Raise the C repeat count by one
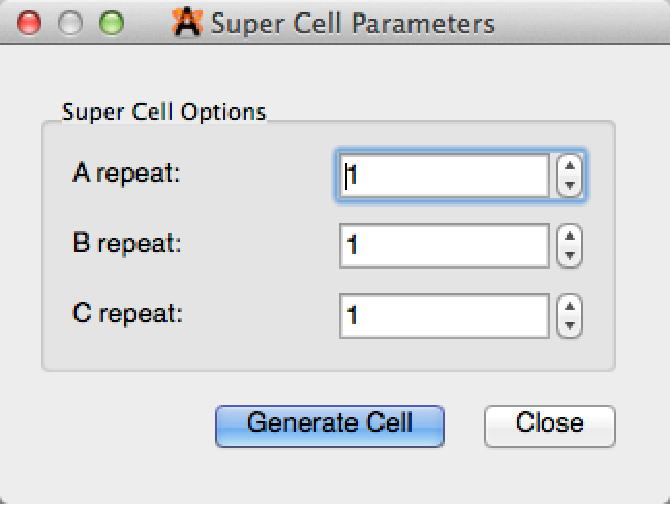 569,307
